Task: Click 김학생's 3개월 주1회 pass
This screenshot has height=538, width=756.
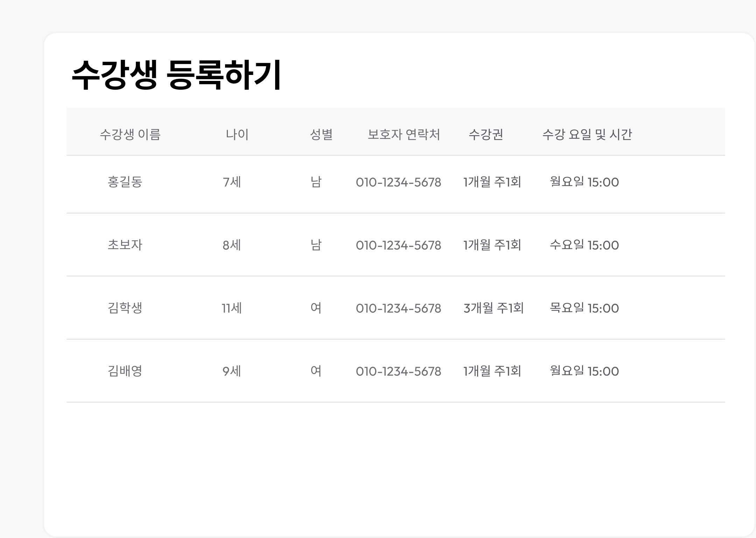Action: [x=492, y=308]
